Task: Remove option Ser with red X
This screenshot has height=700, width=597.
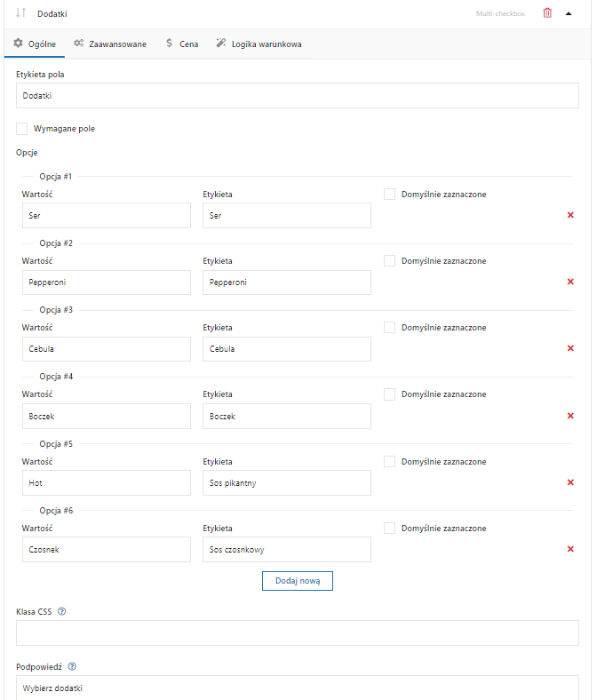Action: 570,215
